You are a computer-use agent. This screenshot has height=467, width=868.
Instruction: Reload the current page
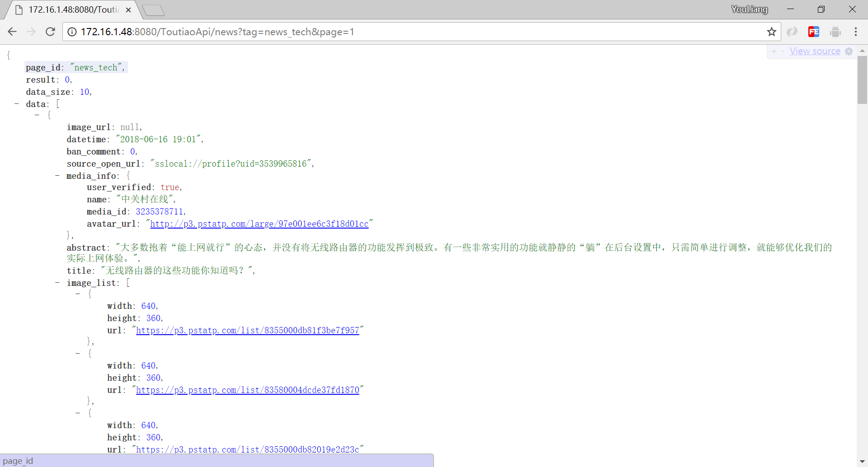50,32
